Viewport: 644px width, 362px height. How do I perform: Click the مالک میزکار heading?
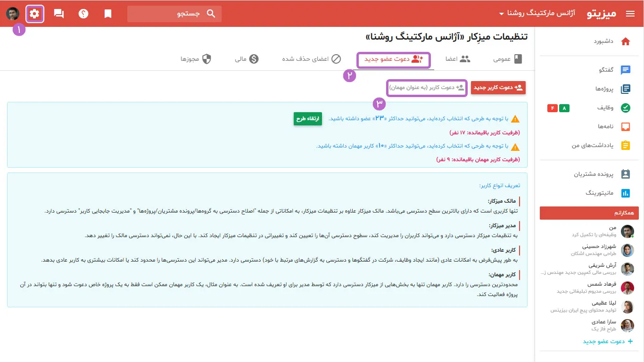tap(503, 201)
